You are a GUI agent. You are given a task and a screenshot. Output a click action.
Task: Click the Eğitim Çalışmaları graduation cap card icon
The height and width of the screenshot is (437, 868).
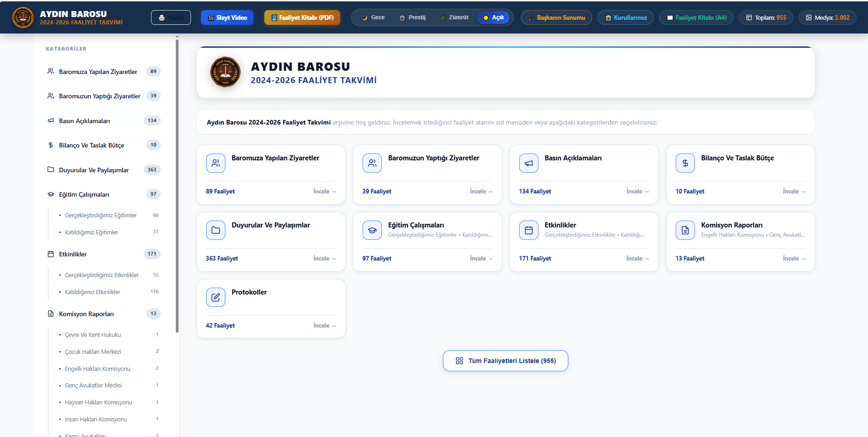click(372, 230)
